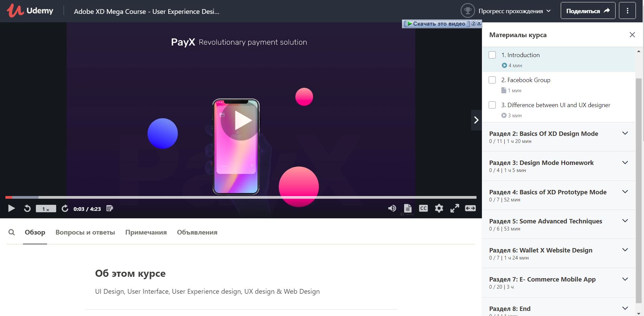Close the download video overlay bar

[479, 23]
